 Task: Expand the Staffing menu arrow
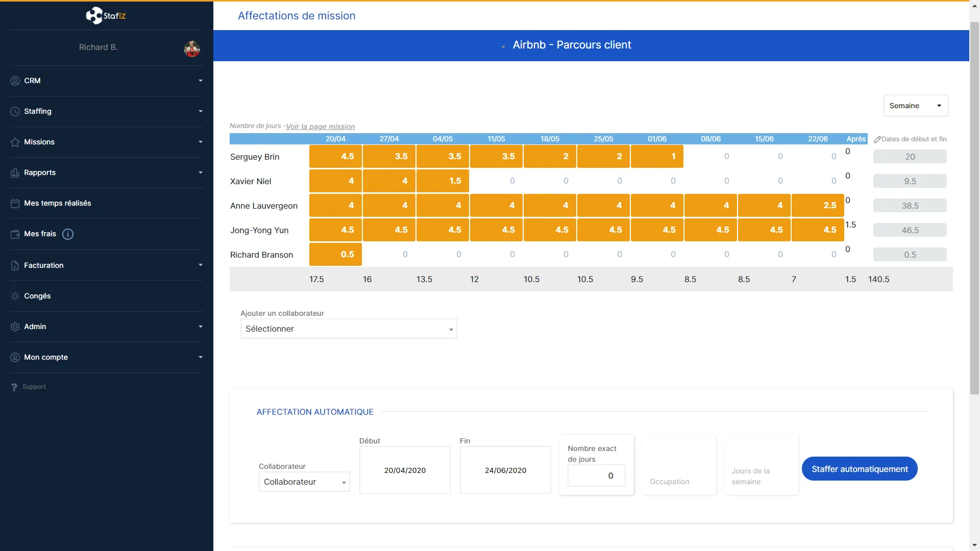coord(201,111)
